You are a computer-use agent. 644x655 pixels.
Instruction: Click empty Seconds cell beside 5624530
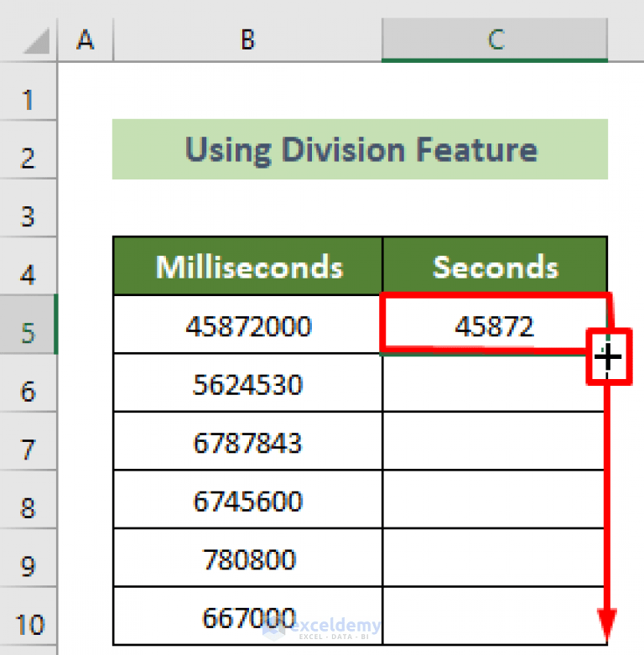[x=495, y=382]
